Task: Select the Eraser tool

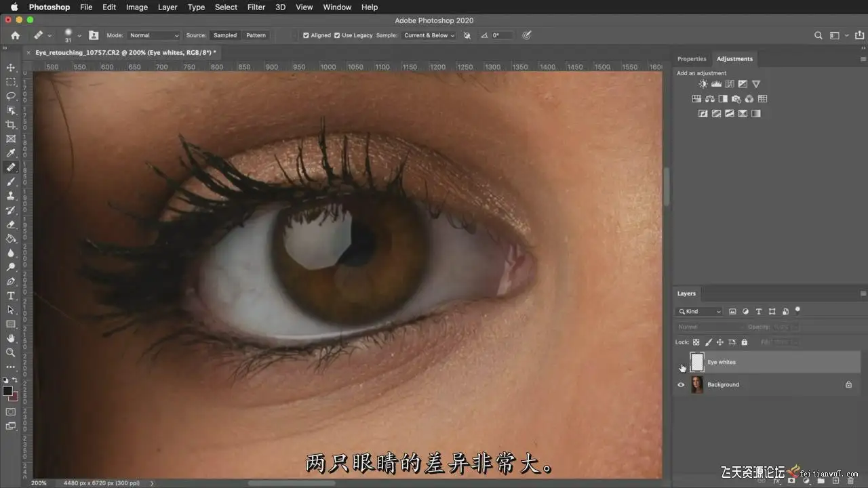Action: pyautogui.click(x=11, y=224)
